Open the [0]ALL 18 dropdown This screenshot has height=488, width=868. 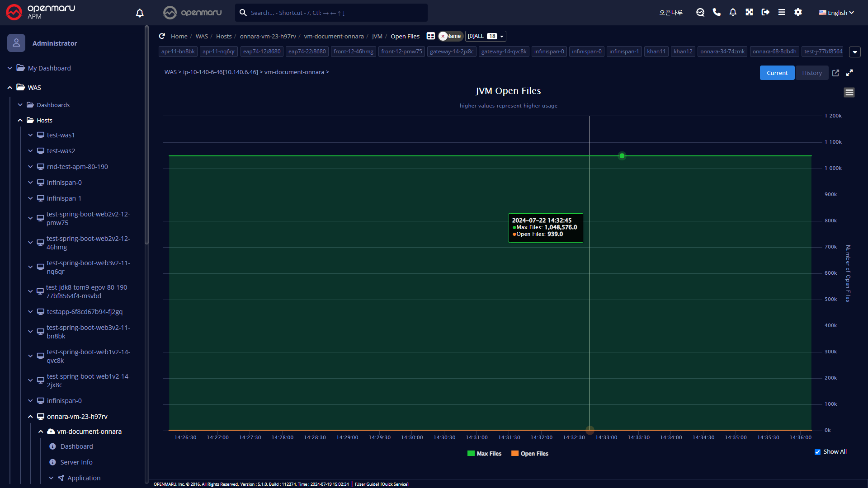486,36
